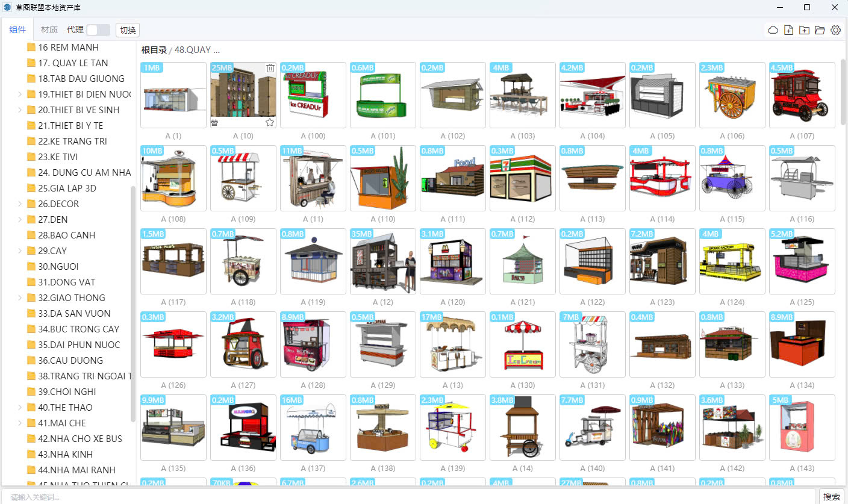
Task: Click the new folder icon
Action: coord(804,30)
